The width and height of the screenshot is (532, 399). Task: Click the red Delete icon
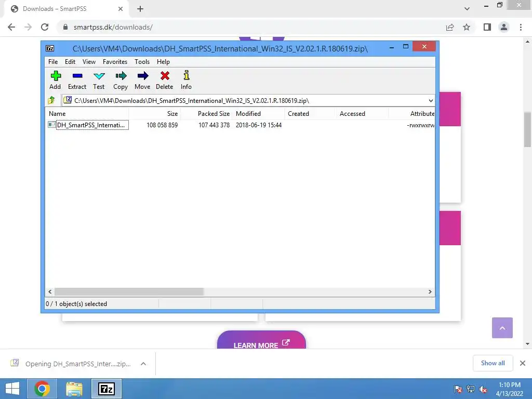click(165, 80)
